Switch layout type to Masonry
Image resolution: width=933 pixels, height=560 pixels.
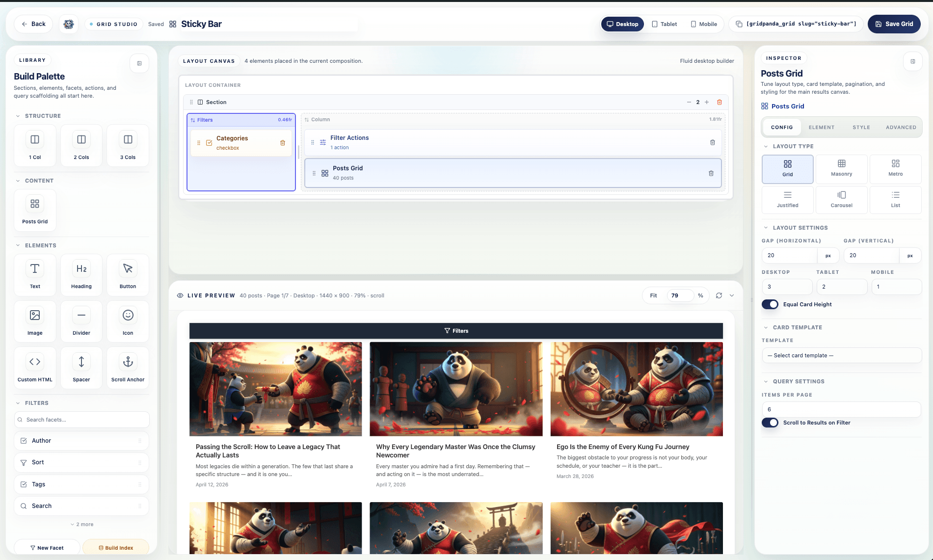click(x=841, y=169)
